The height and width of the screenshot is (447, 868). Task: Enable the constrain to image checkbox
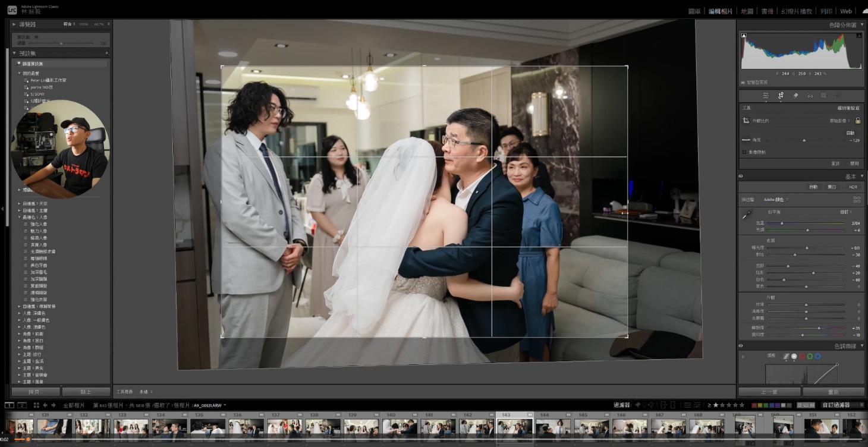coord(744,152)
